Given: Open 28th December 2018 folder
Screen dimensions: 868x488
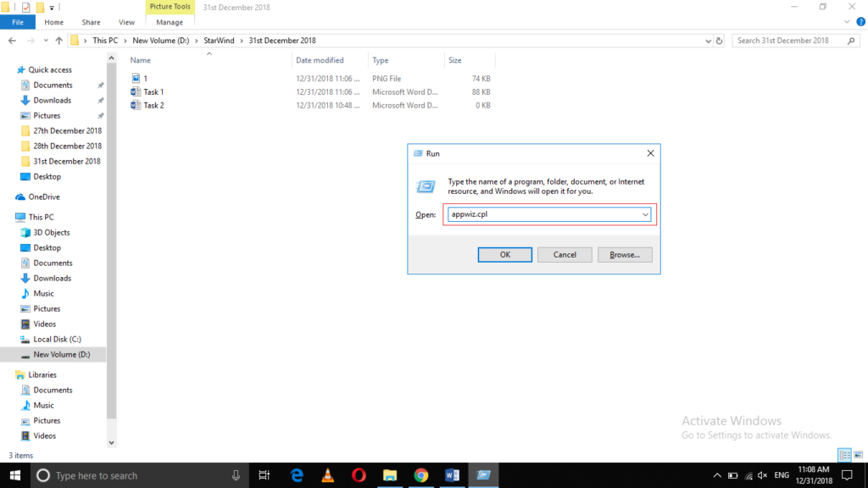Looking at the screenshot, I should point(67,146).
